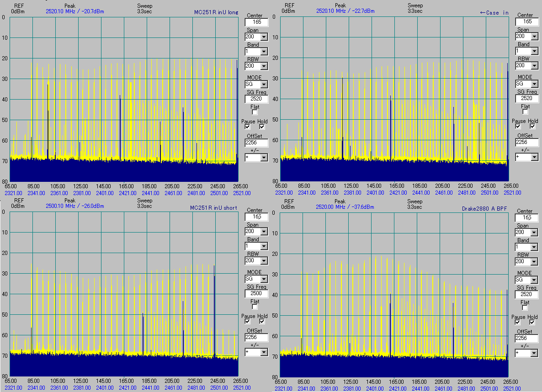Viewport: 542px width, 392px height.
Task: Click Center field in MC251R inU long panel
Action: click(256, 22)
